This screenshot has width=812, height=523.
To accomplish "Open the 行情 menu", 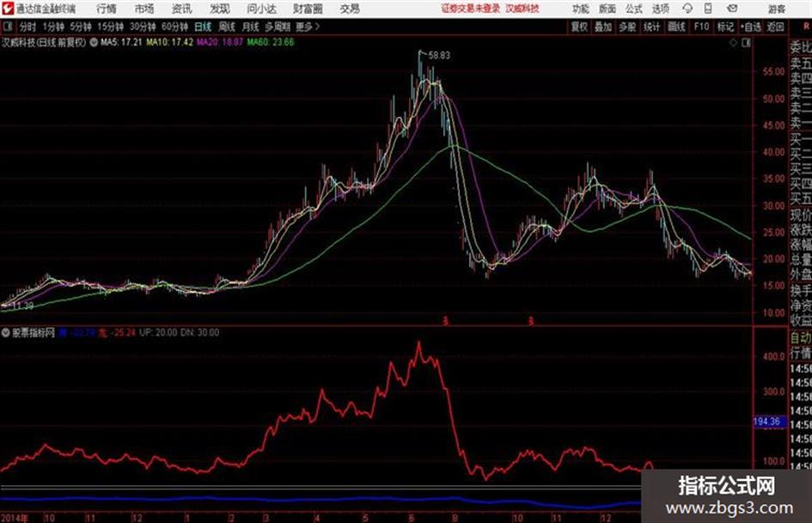I will click(107, 9).
